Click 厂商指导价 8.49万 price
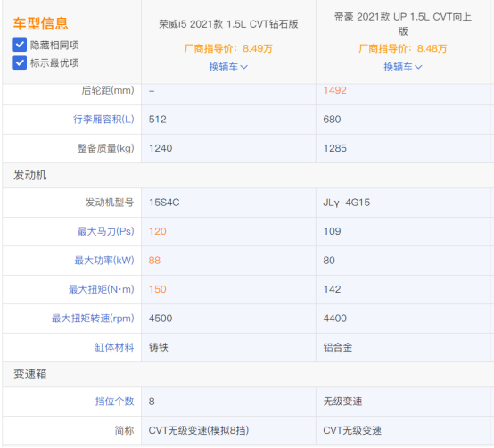The image size is (494, 448). (x=228, y=48)
